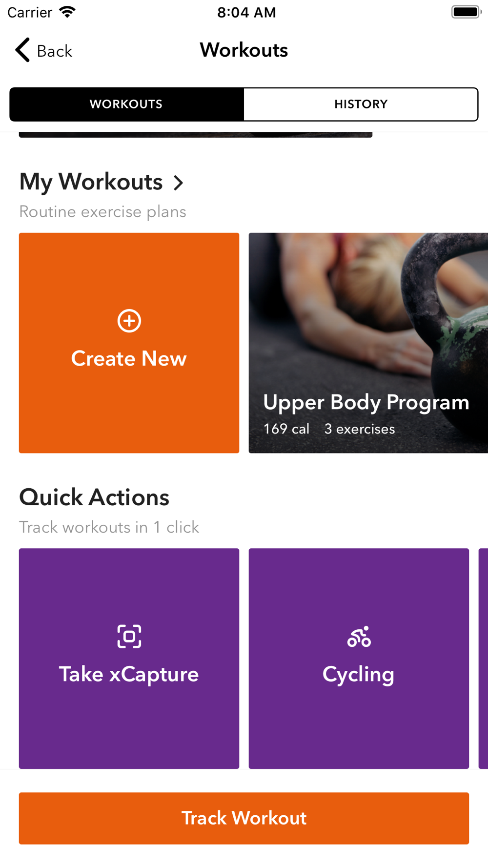Select the Take xCapture label
The image size is (488, 868).
(129, 674)
